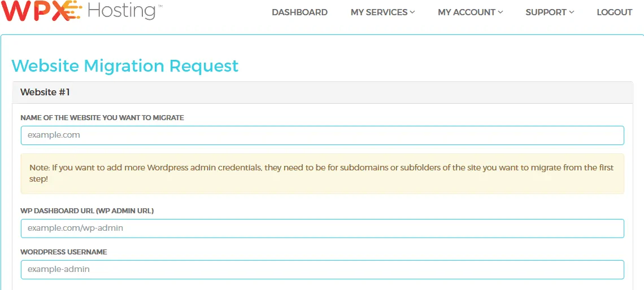The image size is (644, 290).
Task: Click the Support menu label
Action: pos(546,12)
